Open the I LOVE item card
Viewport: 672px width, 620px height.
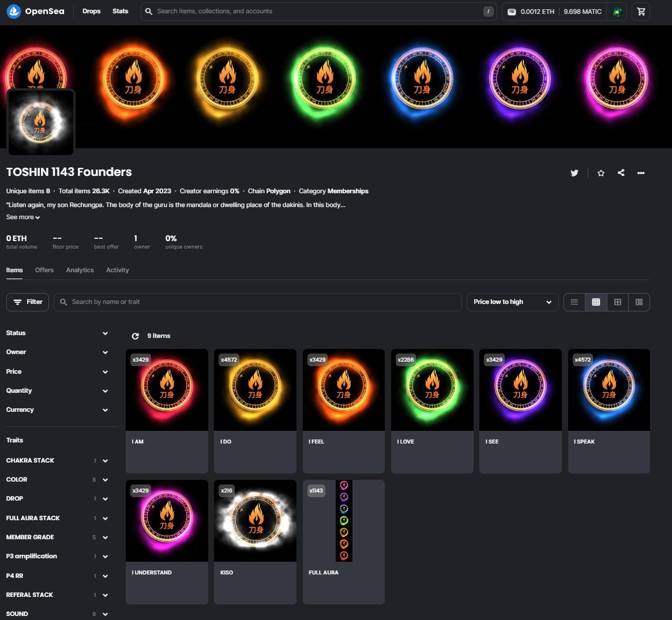coord(432,411)
